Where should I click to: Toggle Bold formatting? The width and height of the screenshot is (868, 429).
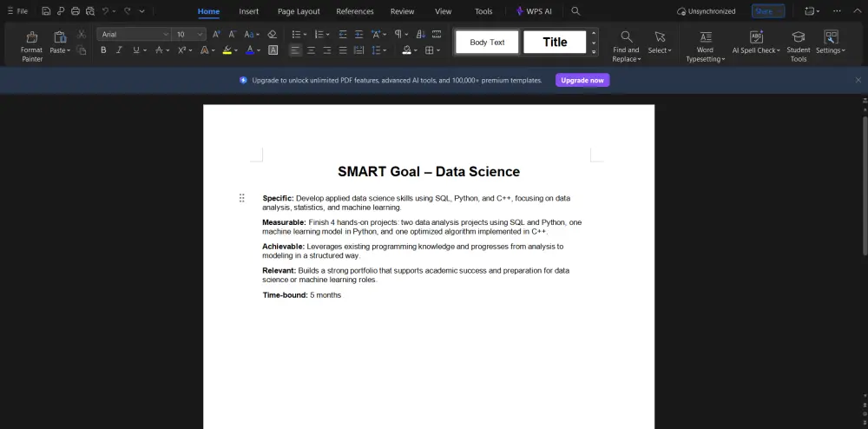coord(103,49)
